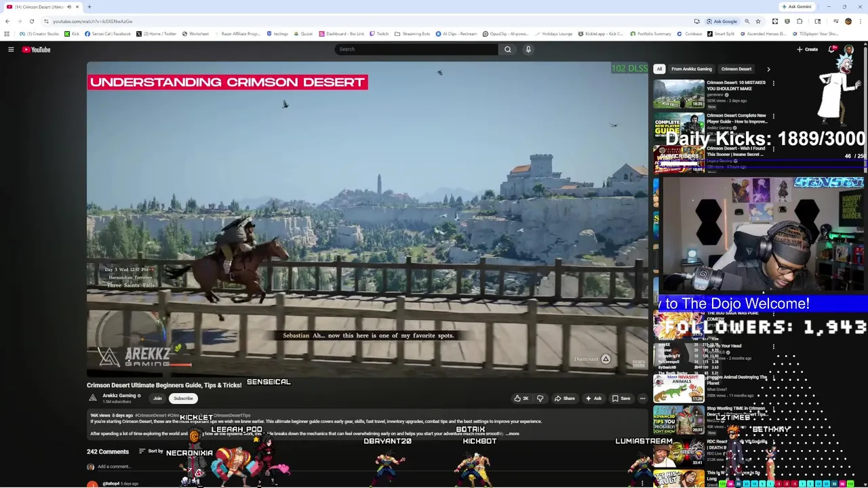
Task: Go to YouTube home via logo
Action: 36,49
